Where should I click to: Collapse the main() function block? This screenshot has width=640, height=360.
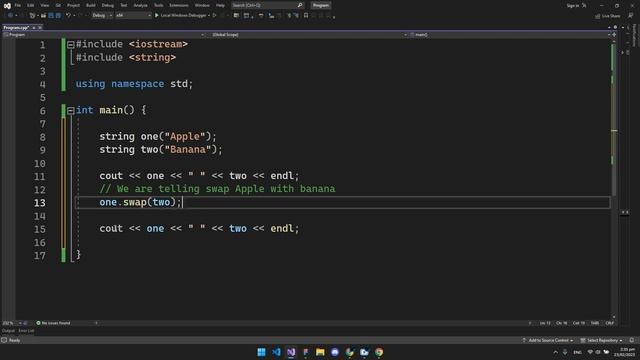(71, 110)
